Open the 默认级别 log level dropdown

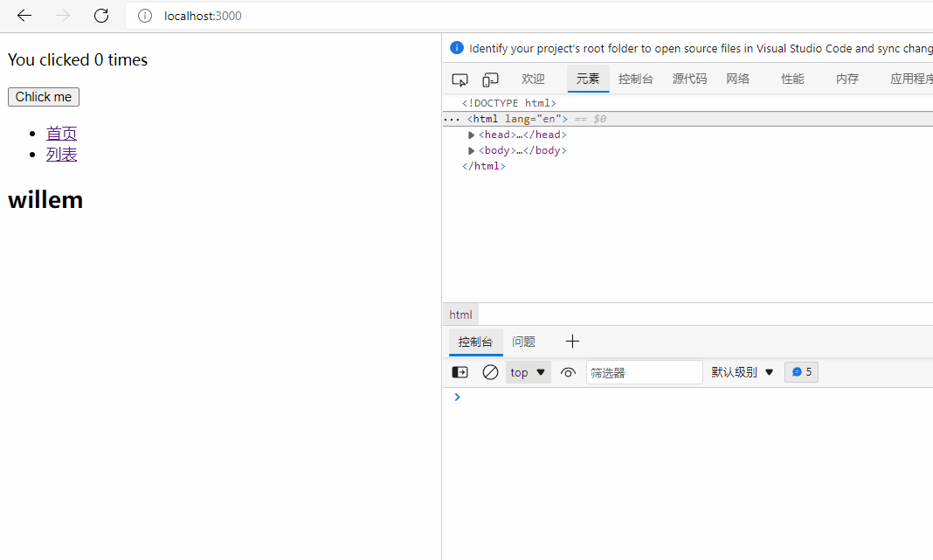click(x=742, y=372)
